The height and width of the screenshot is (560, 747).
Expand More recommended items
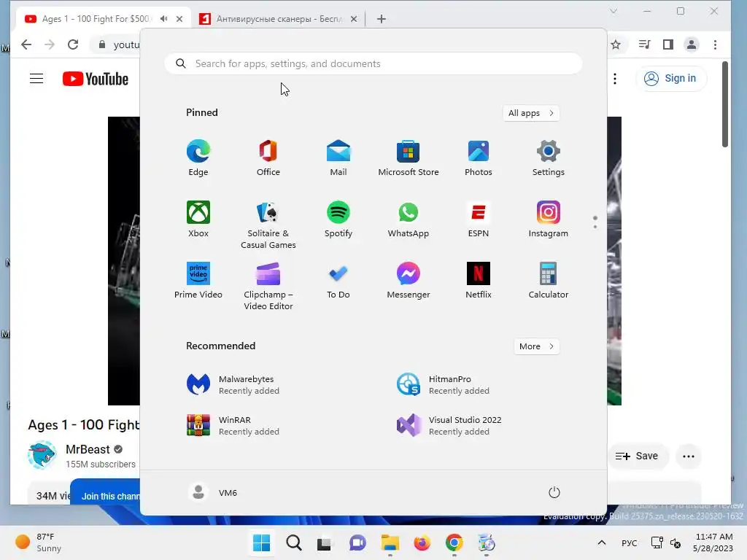[536, 346]
